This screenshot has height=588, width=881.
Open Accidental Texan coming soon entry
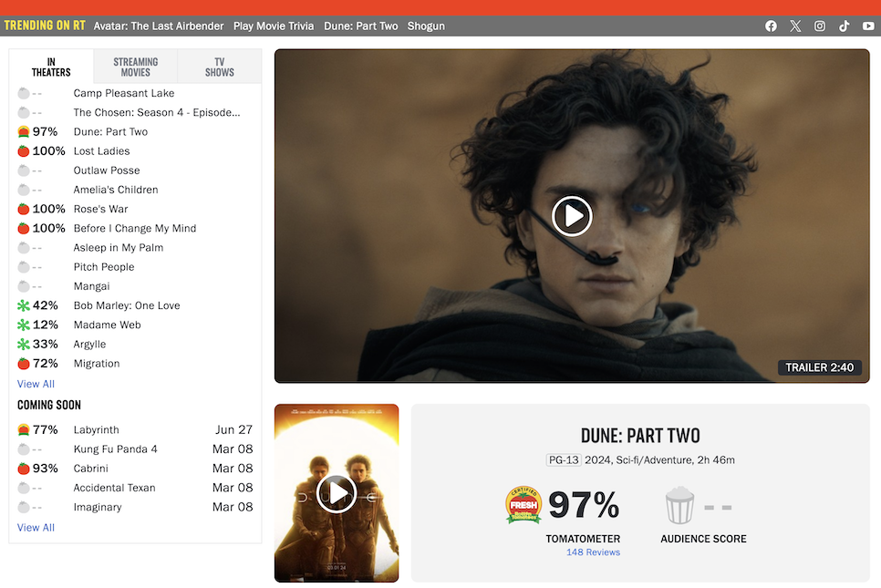[115, 488]
